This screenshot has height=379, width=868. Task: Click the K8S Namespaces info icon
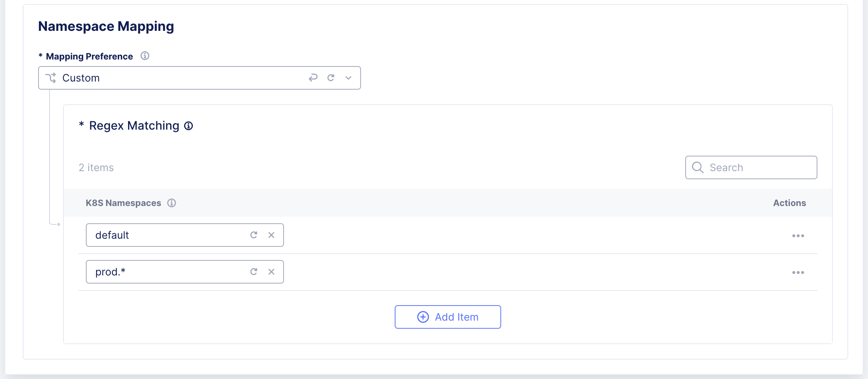point(172,203)
